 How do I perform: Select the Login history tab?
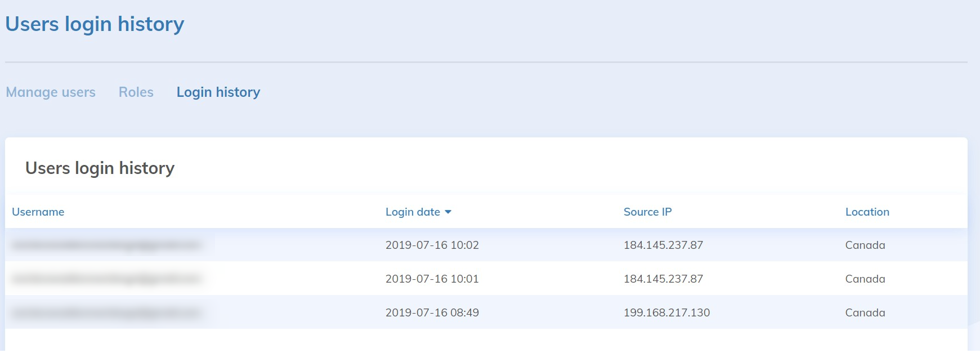point(218,92)
